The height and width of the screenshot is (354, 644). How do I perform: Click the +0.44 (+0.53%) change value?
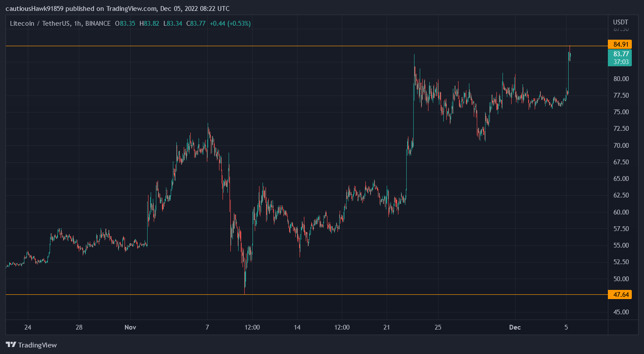(230, 24)
